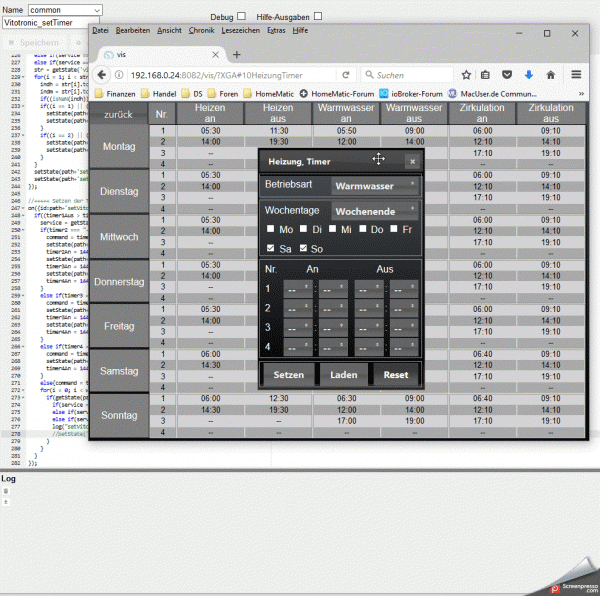The image size is (600, 596).
Task: Check the Di weekday checkbox
Action: click(x=303, y=229)
